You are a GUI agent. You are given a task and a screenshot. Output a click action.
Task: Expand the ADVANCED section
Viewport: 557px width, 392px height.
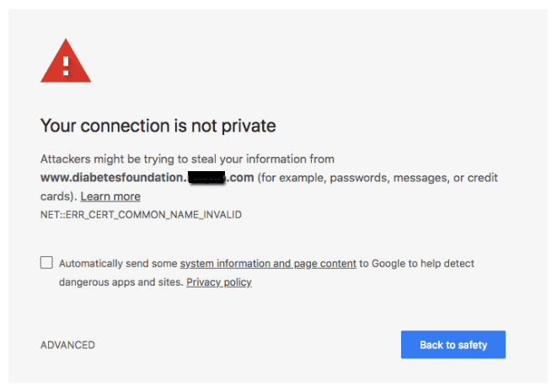(x=67, y=345)
